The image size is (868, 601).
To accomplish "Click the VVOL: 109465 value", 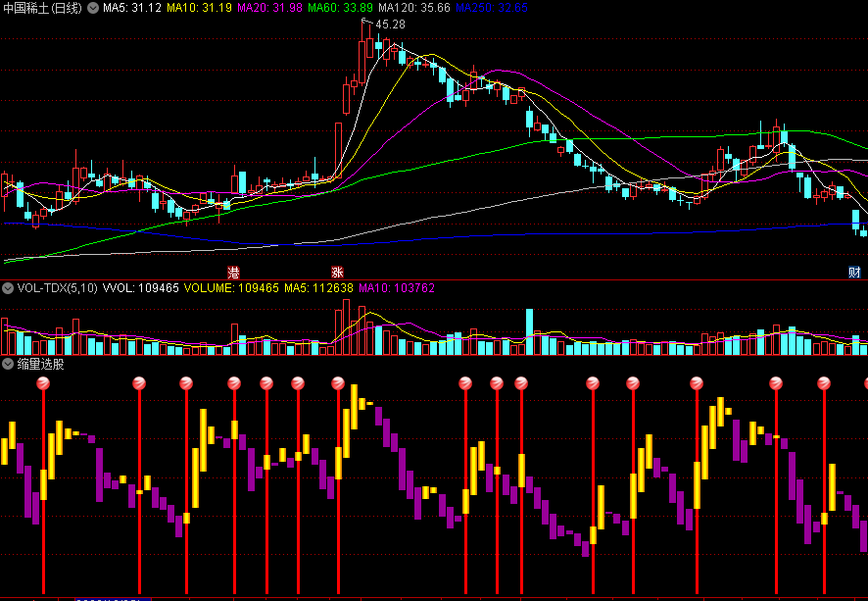I will click(141, 288).
